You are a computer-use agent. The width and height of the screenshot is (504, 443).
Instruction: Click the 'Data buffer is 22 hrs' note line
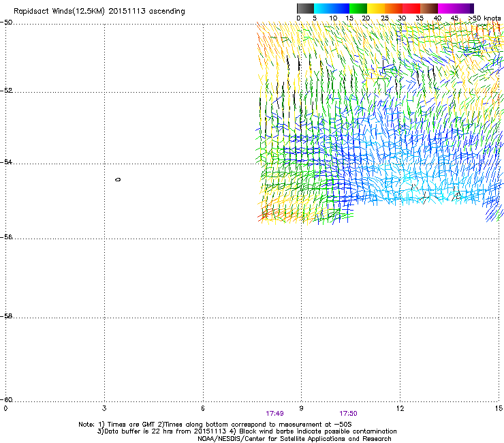point(247,431)
